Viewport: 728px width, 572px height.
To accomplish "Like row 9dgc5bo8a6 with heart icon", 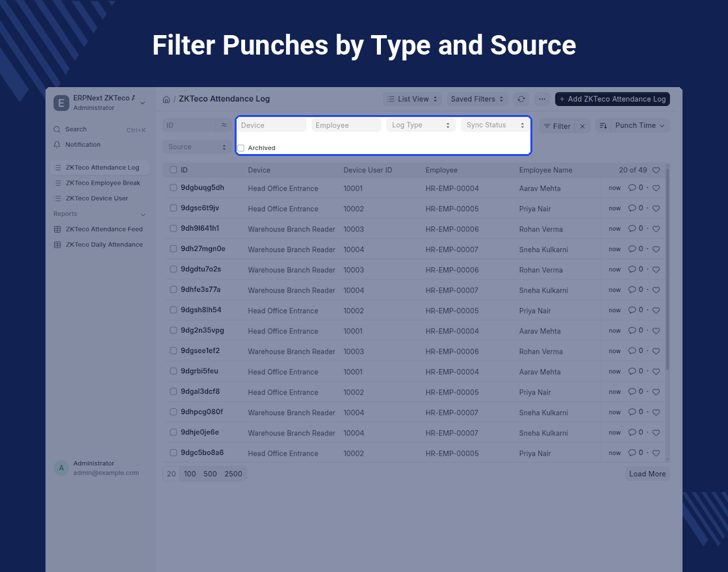I will (x=656, y=453).
